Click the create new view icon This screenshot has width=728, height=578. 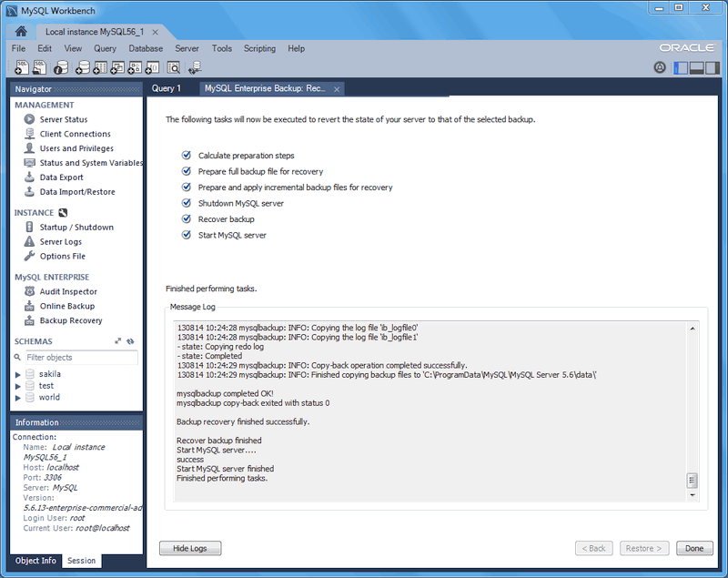pyautogui.click(x=117, y=67)
